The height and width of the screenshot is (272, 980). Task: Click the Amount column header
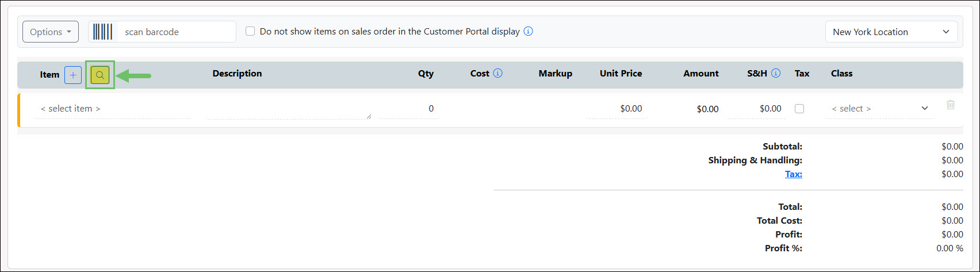(701, 74)
